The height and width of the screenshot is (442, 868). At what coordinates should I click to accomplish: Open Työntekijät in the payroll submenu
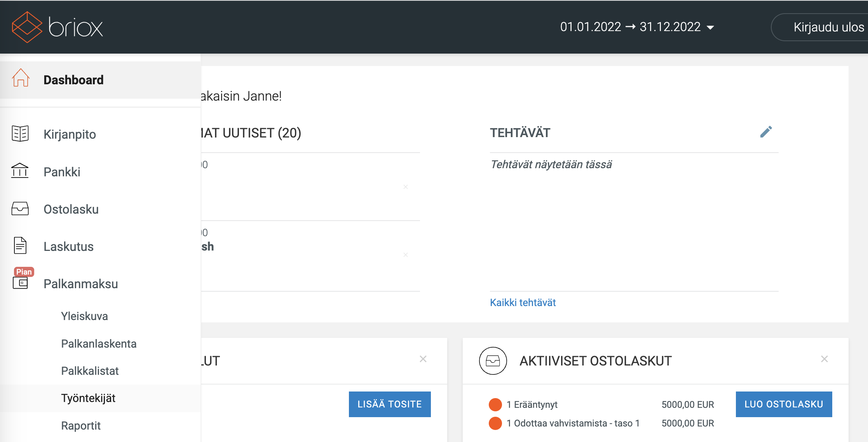[88, 398]
